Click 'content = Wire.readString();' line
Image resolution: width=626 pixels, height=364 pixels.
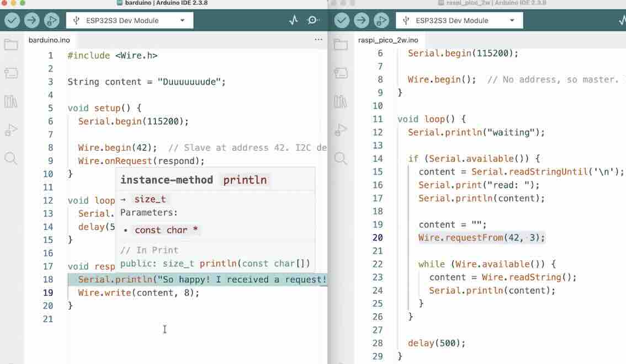tap(503, 277)
